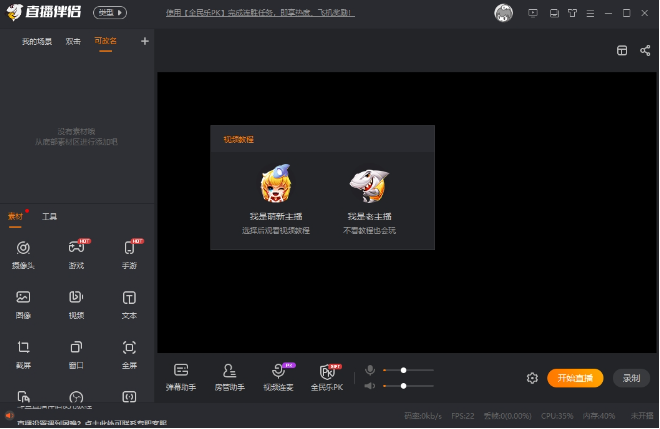
Task: Switch to the 工具 tools tab
Action: 50,216
